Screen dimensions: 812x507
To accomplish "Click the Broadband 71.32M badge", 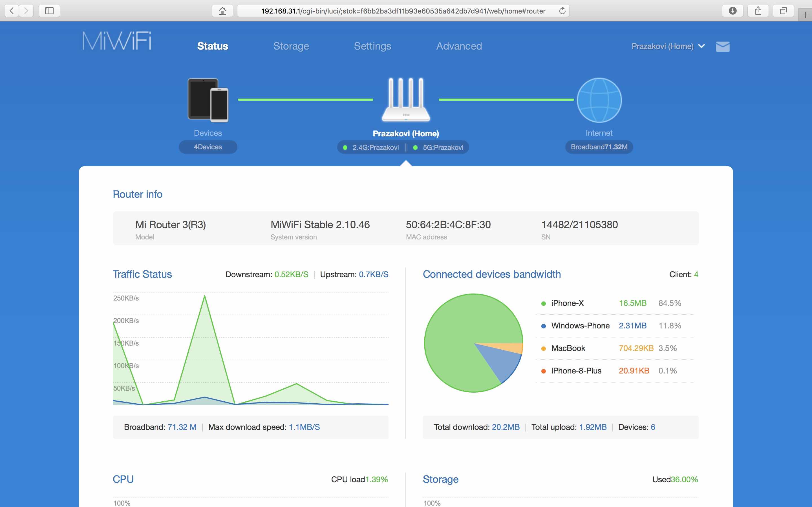I will [599, 147].
